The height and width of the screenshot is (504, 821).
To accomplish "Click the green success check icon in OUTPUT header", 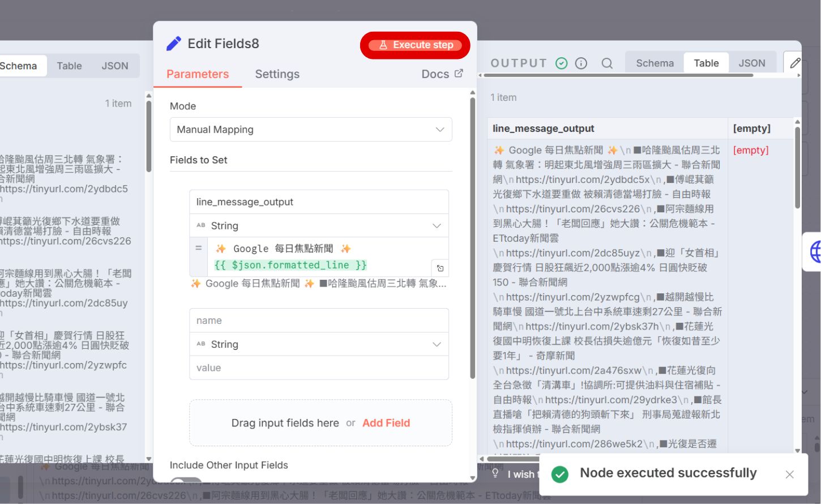I will coord(561,63).
